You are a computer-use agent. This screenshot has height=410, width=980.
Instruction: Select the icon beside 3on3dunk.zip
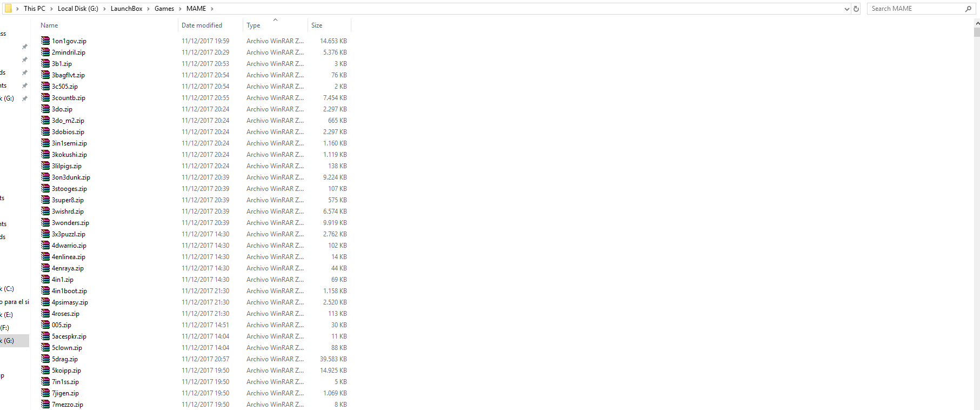click(45, 177)
